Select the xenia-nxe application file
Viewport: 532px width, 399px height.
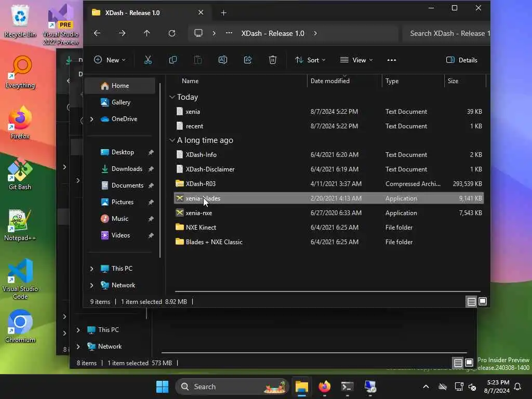coord(328,213)
